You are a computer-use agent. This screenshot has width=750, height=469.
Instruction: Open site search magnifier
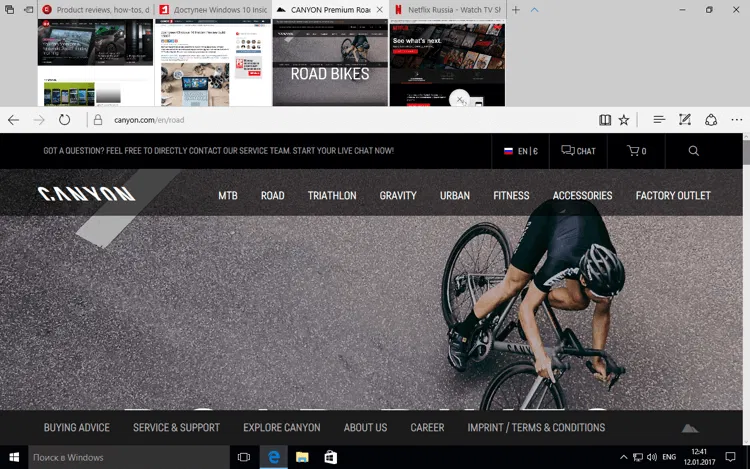(x=694, y=151)
